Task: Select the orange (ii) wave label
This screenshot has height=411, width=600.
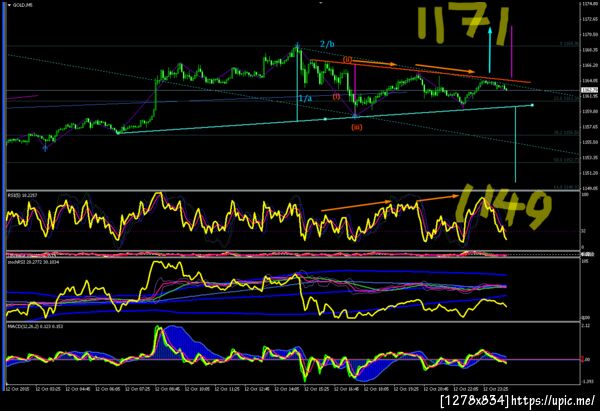Action: (347, 60)
